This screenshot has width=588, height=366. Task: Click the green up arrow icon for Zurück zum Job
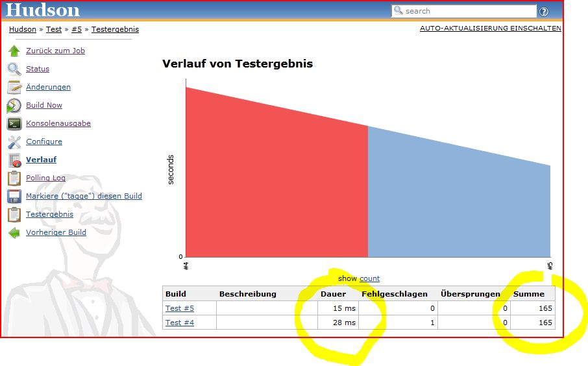pos(14,51)
